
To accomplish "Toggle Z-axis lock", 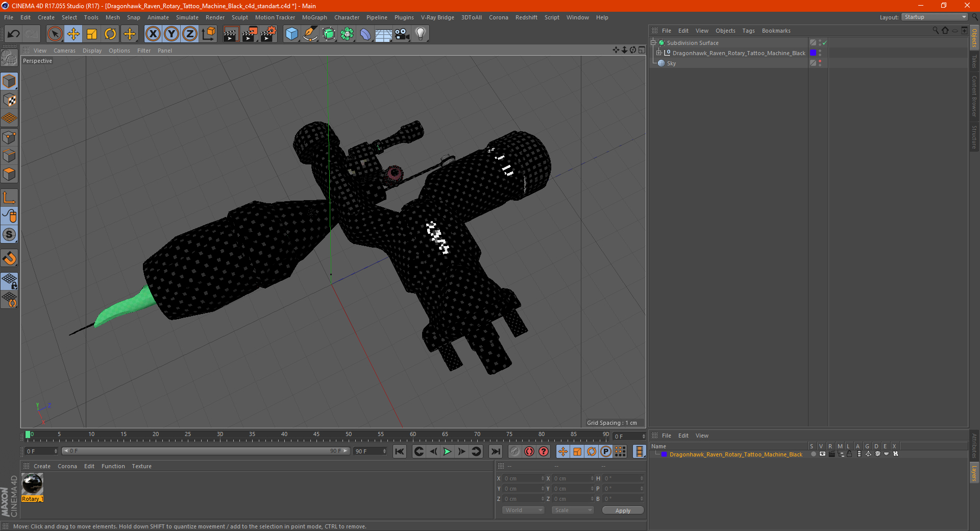I will click(x=189, y=34).
